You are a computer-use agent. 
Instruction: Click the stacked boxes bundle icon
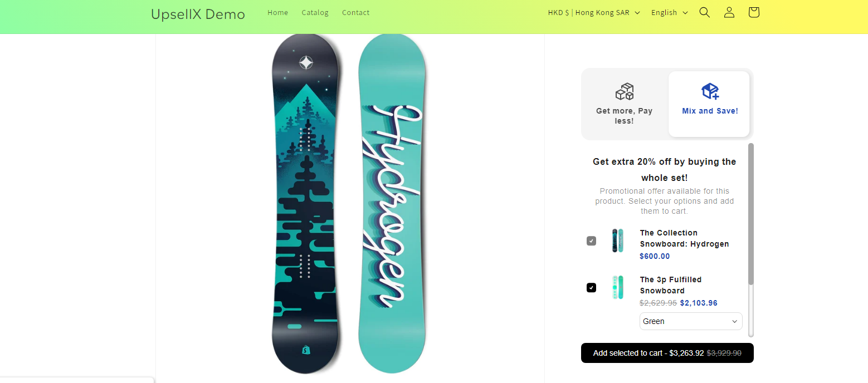pyautogui.click(x=625, y=91)
